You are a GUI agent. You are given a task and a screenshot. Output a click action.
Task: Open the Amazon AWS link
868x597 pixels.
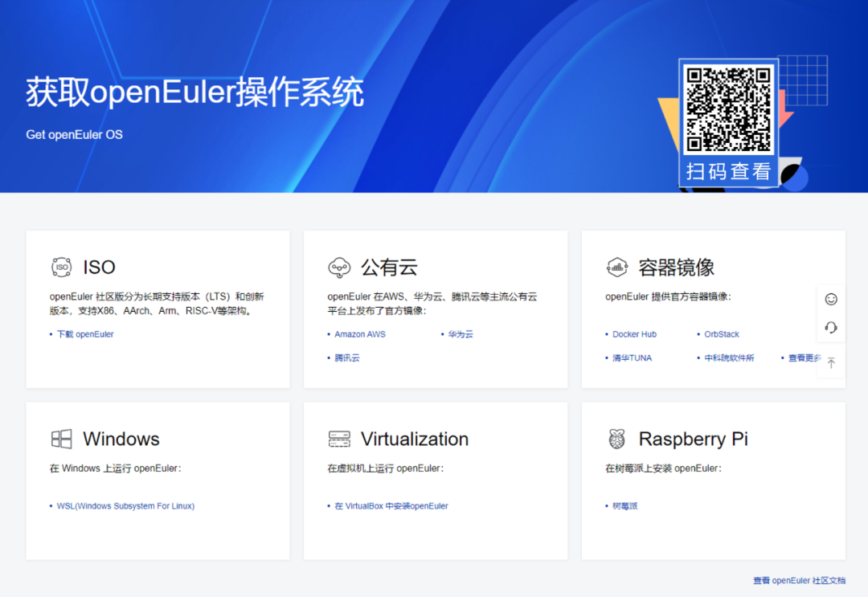point(360,334)
